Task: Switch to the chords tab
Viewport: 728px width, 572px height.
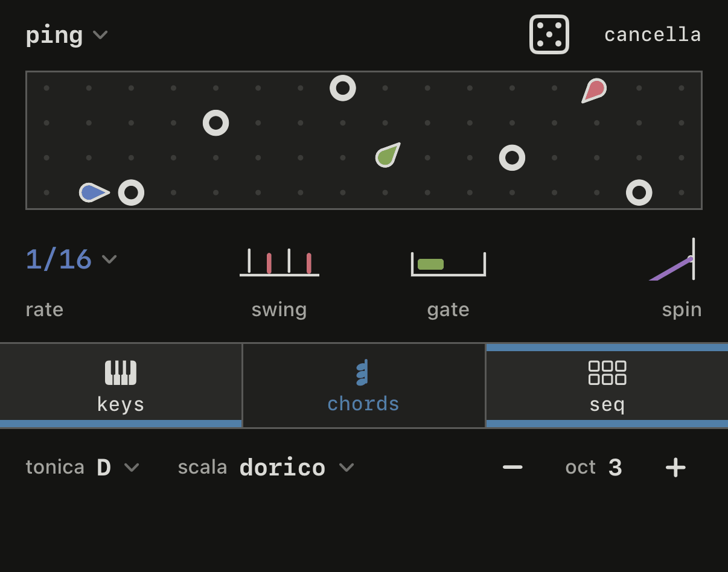Action: tap(363, 386)
